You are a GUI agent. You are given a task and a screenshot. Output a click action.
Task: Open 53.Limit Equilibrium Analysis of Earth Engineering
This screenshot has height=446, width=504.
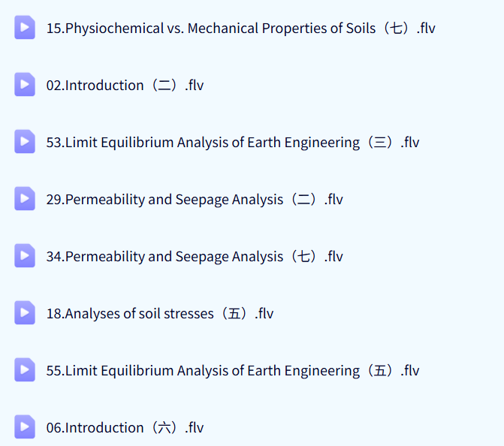(x=233, y=143)
